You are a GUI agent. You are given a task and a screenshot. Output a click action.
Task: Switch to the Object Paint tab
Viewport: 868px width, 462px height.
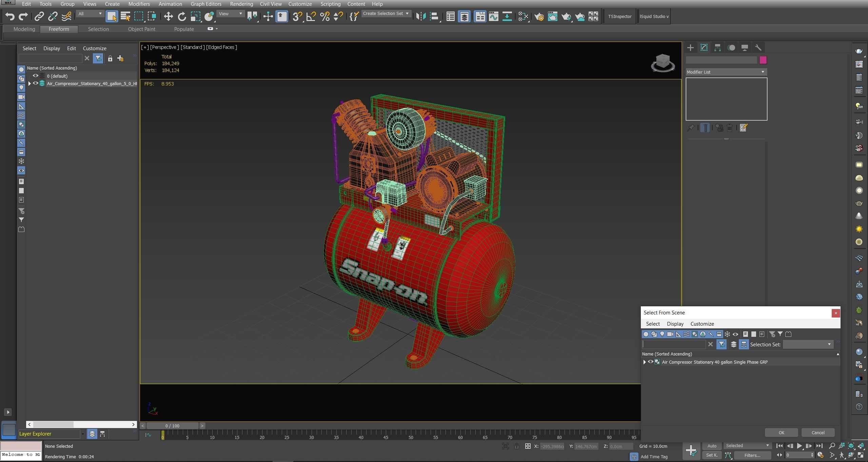(x=141, y=29)
